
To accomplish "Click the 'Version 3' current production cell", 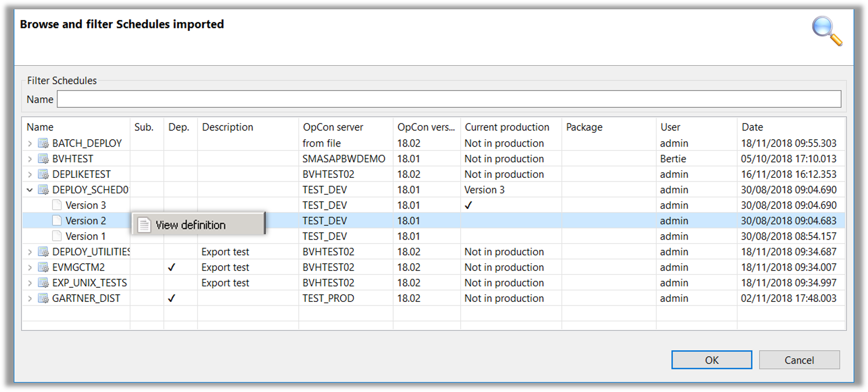I will click(x=484, y=190).
